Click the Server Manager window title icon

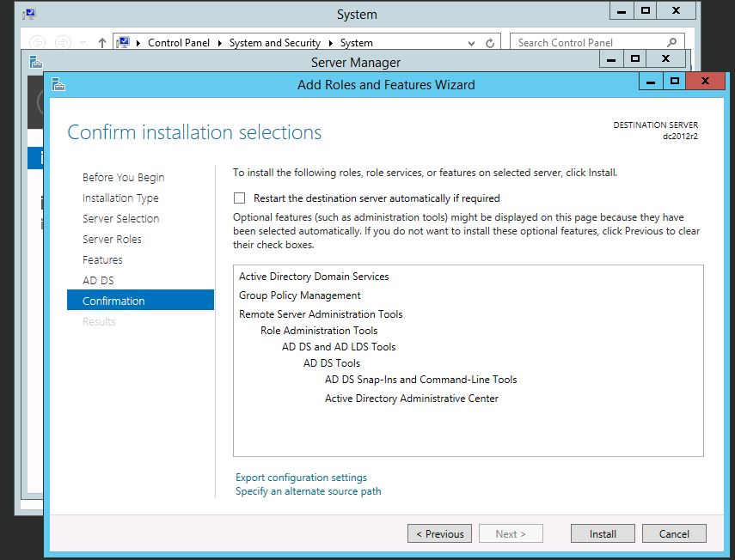pos(36,62)
